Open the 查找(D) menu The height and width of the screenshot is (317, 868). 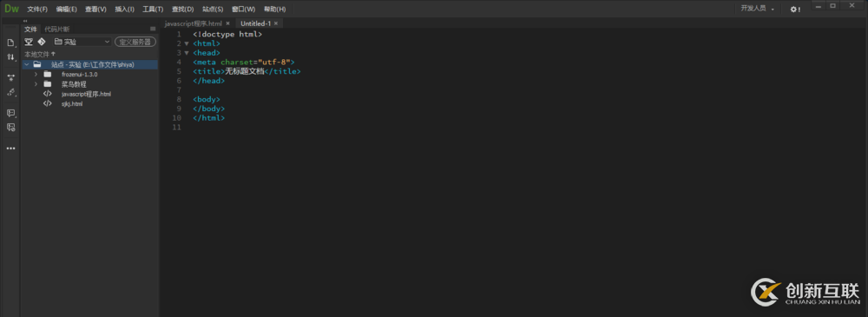[182, 10]
